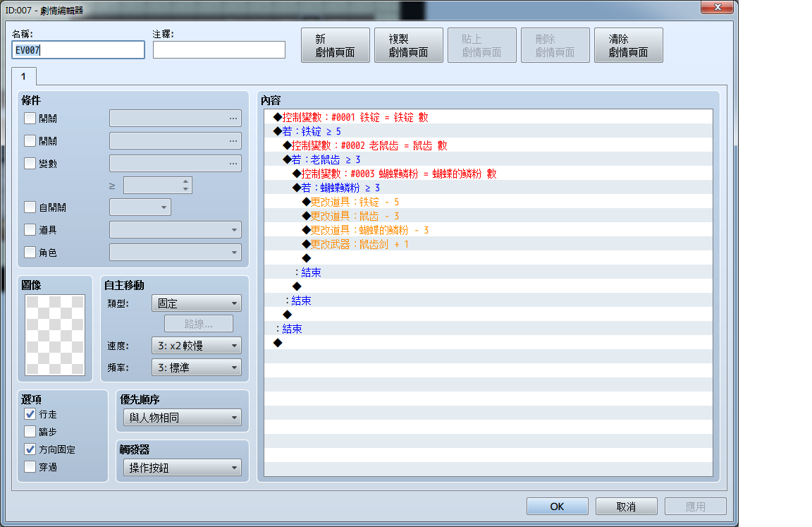Select the 更改道具：鼠齿 - 3 line

pyautogui.click(x=488, y=216)
